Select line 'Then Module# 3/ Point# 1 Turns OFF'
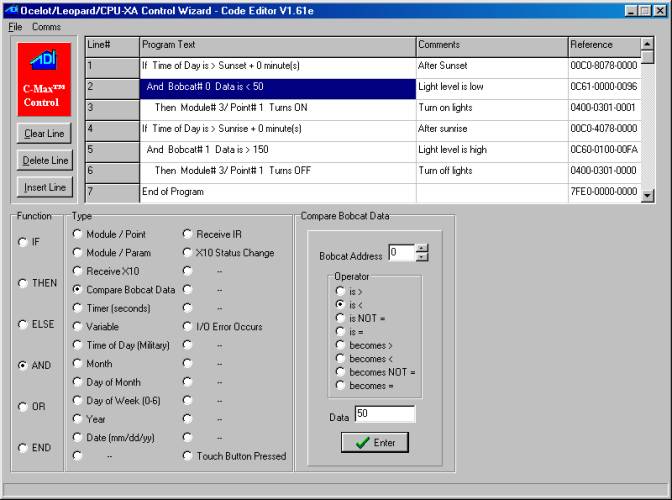Viewport: 672px width, 500px height. point(278,173)
